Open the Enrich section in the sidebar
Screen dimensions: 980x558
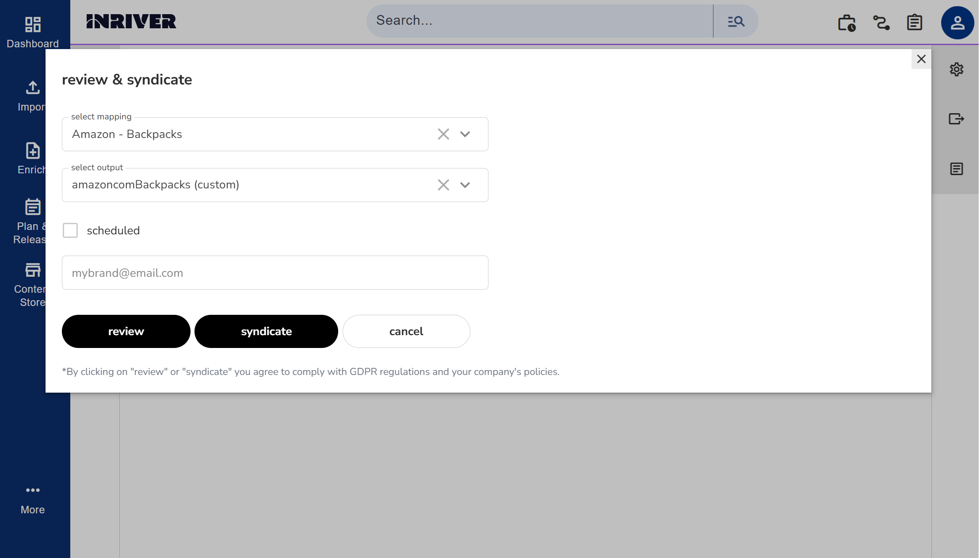point(31,159)
